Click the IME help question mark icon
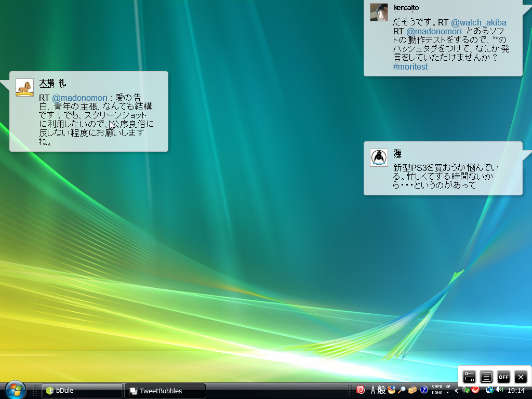 point(423,390)
